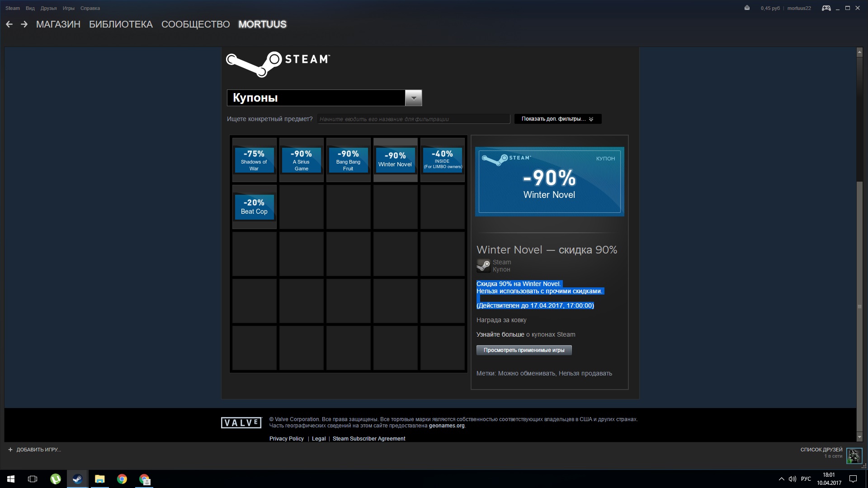Image resolution: width=868 pixels, height=488 pixels.
Task: Click the friends list avatar thumbnail
Action: tap(854, 455)
